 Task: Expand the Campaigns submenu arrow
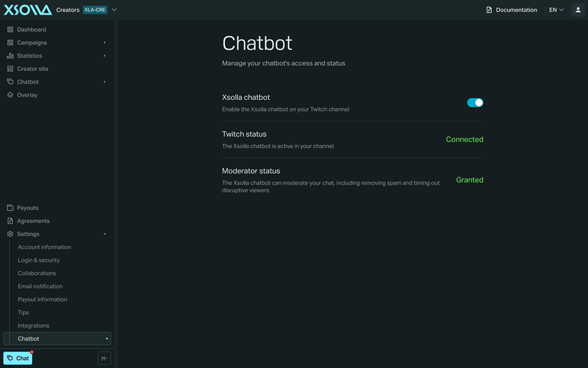click(105, 43)
